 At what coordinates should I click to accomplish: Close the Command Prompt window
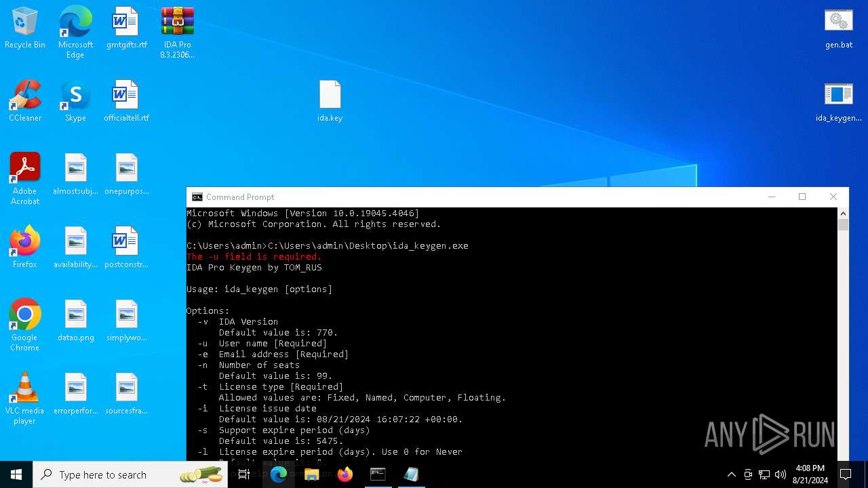833,197
